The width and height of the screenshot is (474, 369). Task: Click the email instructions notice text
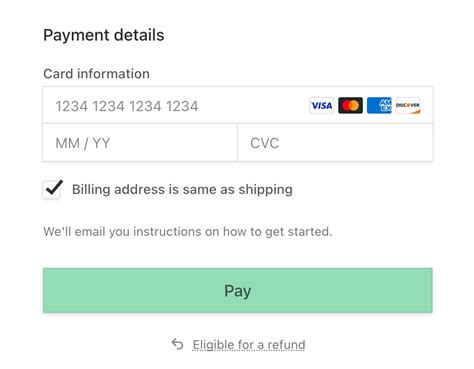(x=188, y=232)
